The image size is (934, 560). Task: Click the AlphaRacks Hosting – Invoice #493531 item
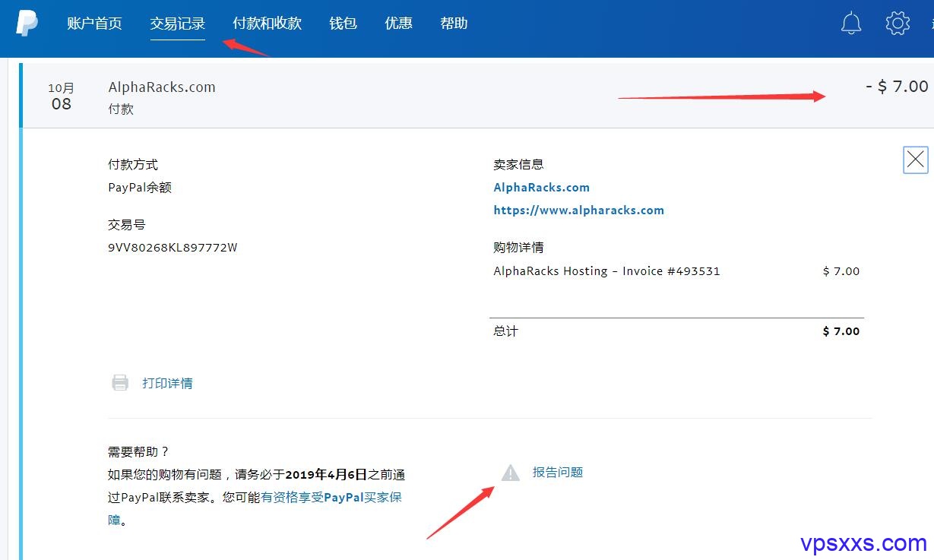607,271
